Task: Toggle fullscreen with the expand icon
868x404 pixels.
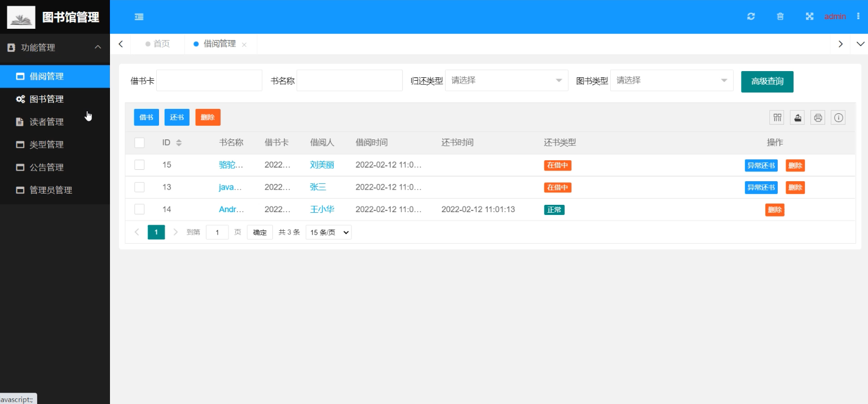Action: pos(809,16)
